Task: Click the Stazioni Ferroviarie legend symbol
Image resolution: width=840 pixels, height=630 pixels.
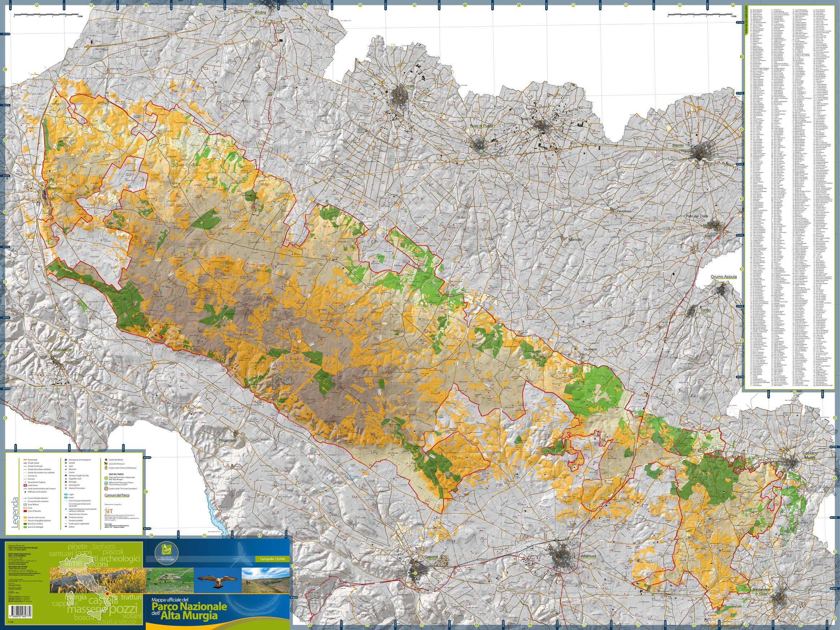Action: pyautogui.click(x=66, y=488)
